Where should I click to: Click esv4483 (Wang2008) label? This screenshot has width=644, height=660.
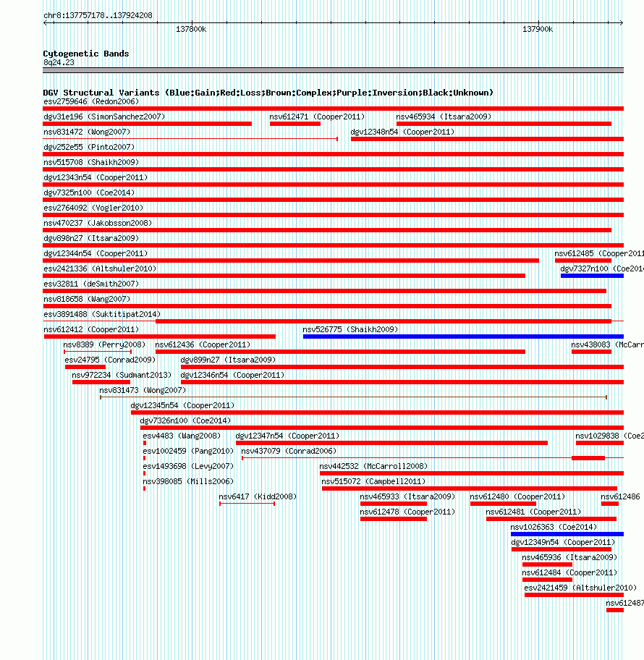click(x=182, y=435)
